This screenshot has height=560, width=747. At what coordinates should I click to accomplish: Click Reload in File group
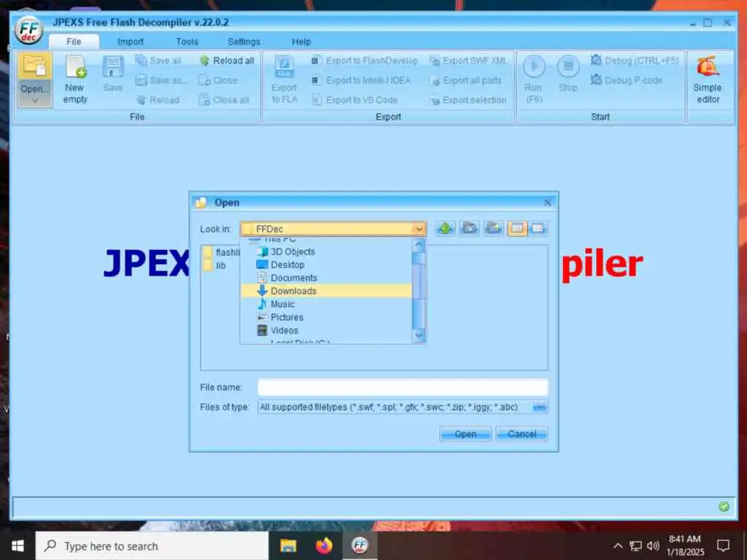point(158,100)
